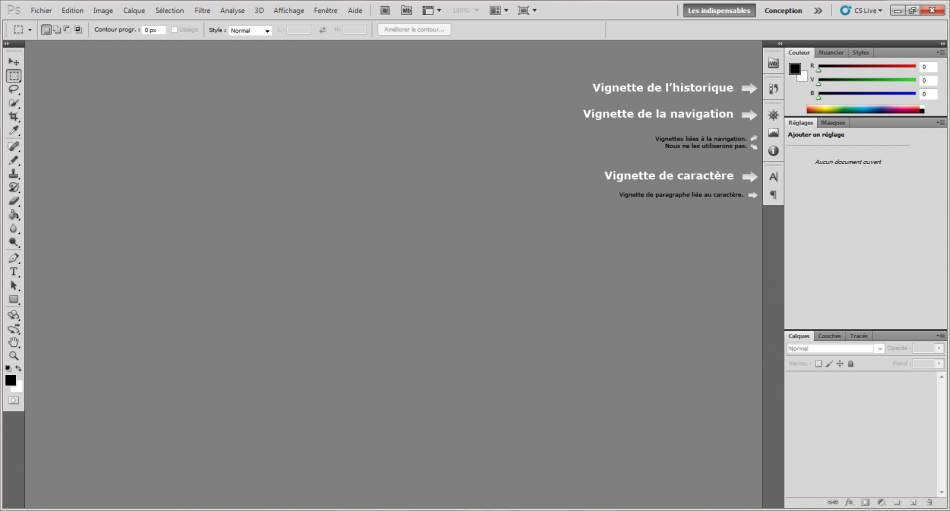Screen dimensions: 950x511
Task: Open the Navigator panel dock icon
Action: tap(773, 115)
